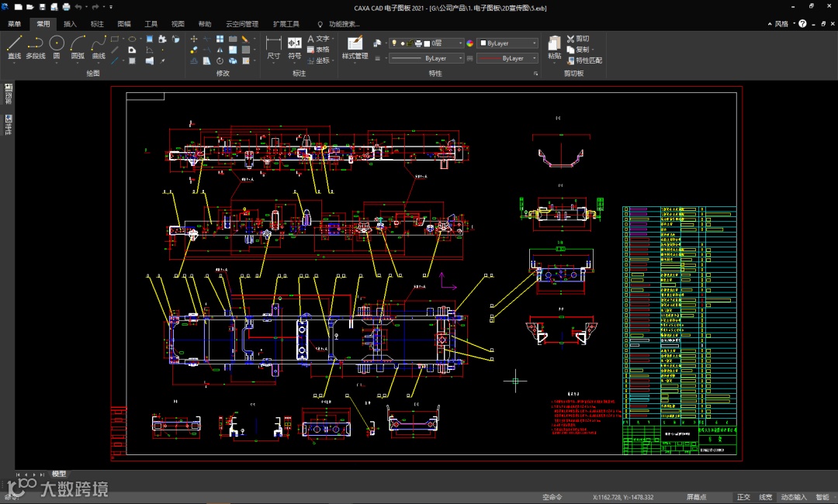Open the 视图 ribbon tab
Screen dimensions: 838x504
click(178, 24)
